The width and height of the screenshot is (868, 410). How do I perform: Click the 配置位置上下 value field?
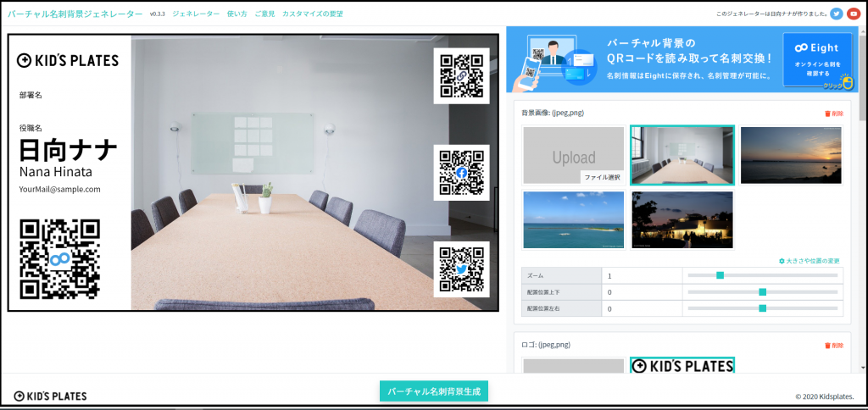[641, 292]
